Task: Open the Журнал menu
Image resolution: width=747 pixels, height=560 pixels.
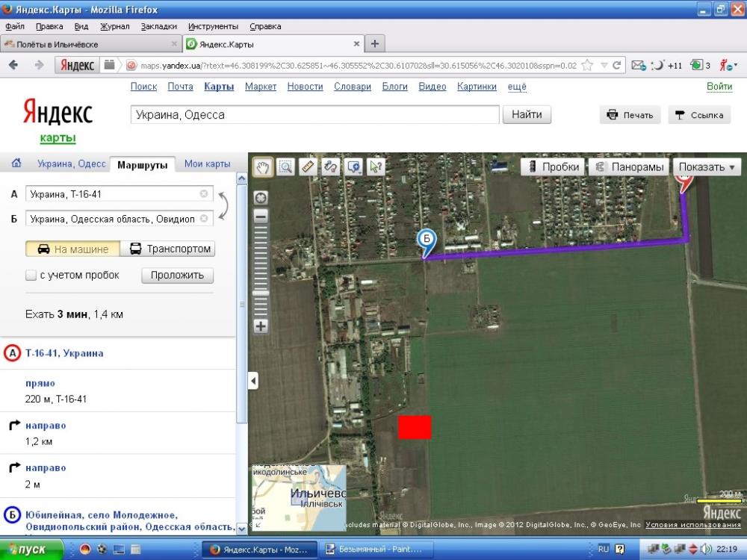Action: click(x=115, y=26)
